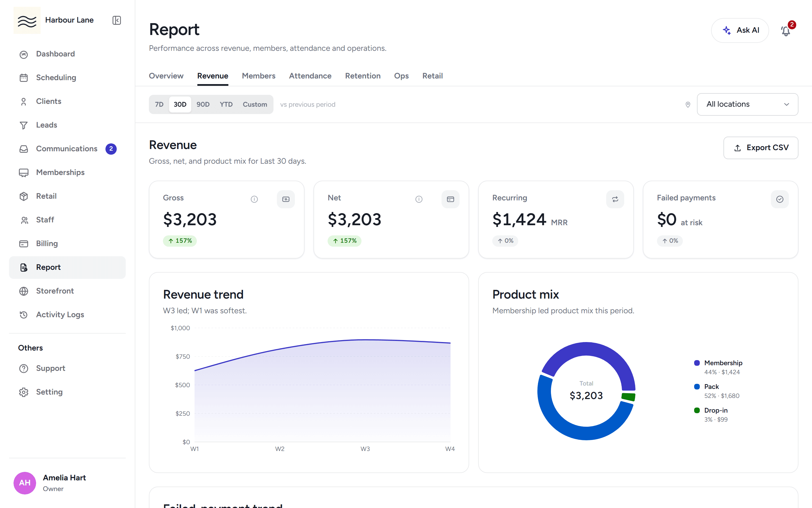Select the 7D time range

tap(159, 104)
